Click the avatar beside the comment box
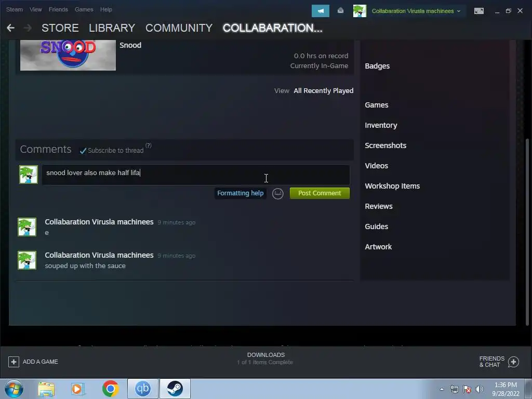Image resolution: width=532 pixels, height=399 pixels. (x=29, y=175)
